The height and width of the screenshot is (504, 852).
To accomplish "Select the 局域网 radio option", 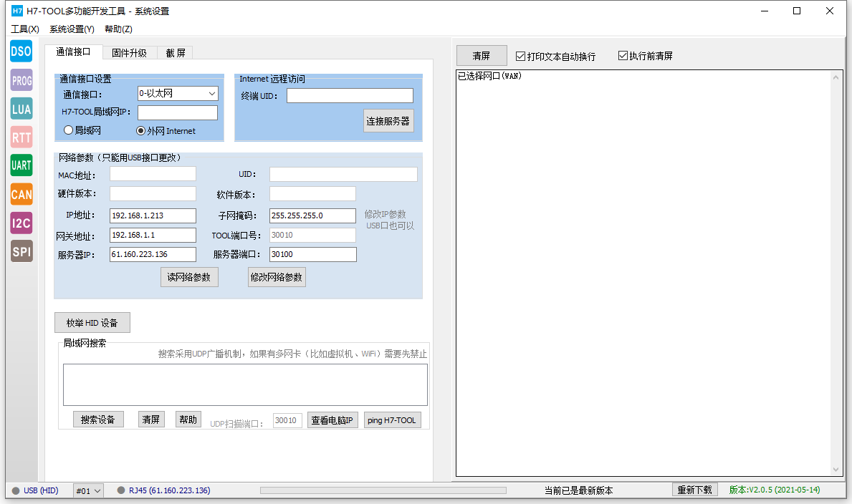I will pyautogui.click(x=82, y=130).
